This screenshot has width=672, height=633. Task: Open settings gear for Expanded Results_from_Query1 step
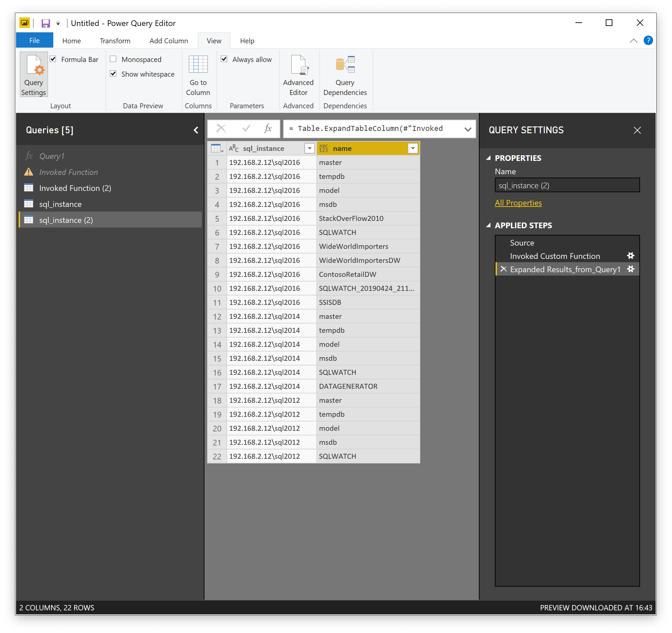tap(630, 269)
